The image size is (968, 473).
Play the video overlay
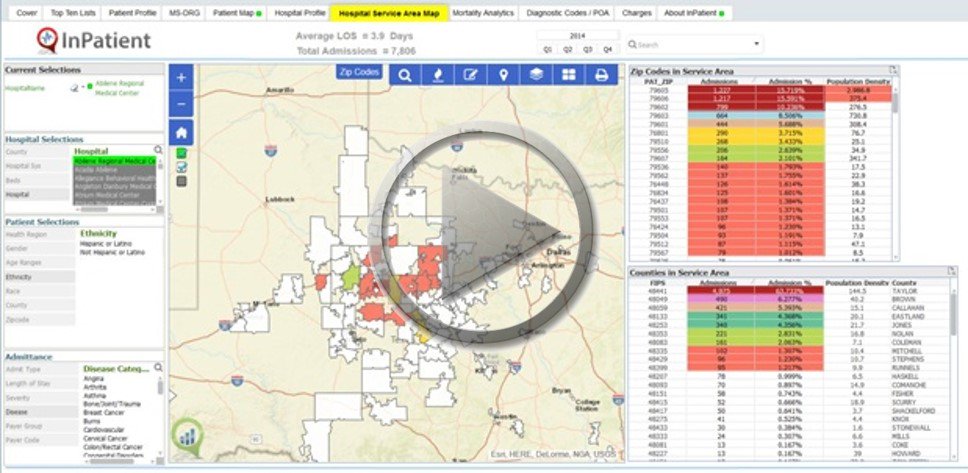click(x=483, y=233)
